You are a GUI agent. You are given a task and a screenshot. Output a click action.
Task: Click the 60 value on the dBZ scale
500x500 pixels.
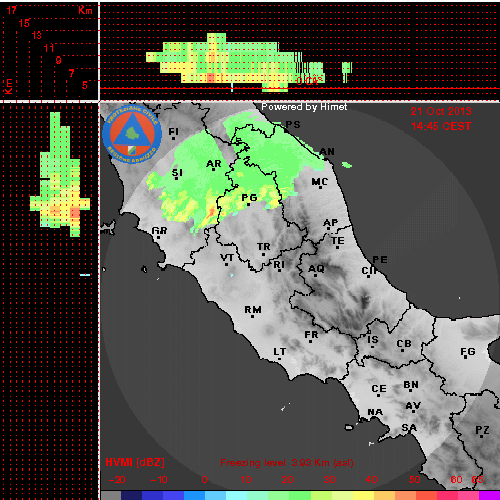pyautogui.click(x=456, y=480)
